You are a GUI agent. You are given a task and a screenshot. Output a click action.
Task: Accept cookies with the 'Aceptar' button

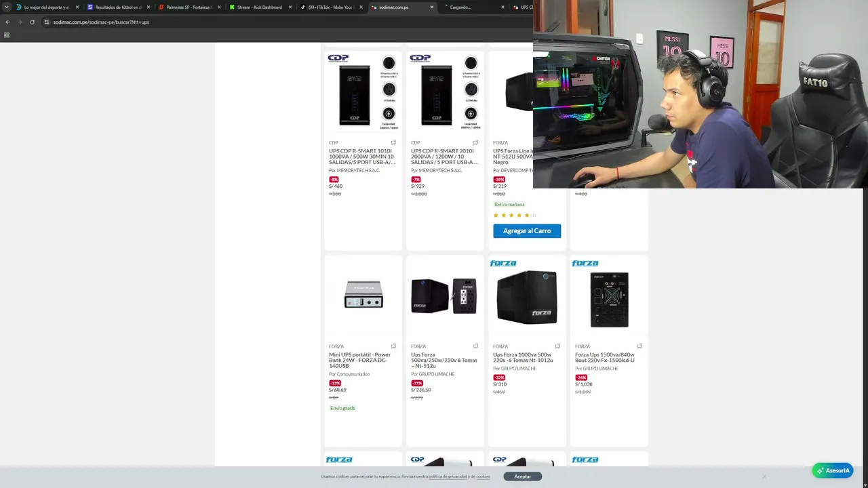[523, 476]
